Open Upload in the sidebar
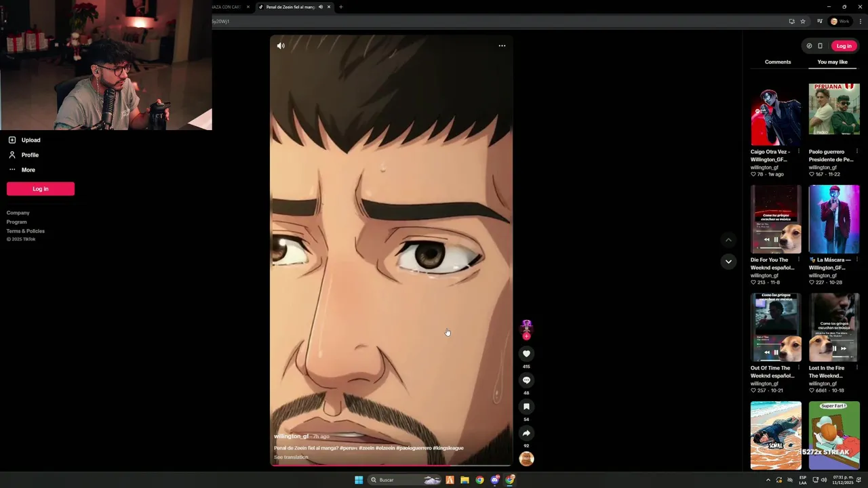Screen dimensions: 868x488 click(x=24, y=140)
